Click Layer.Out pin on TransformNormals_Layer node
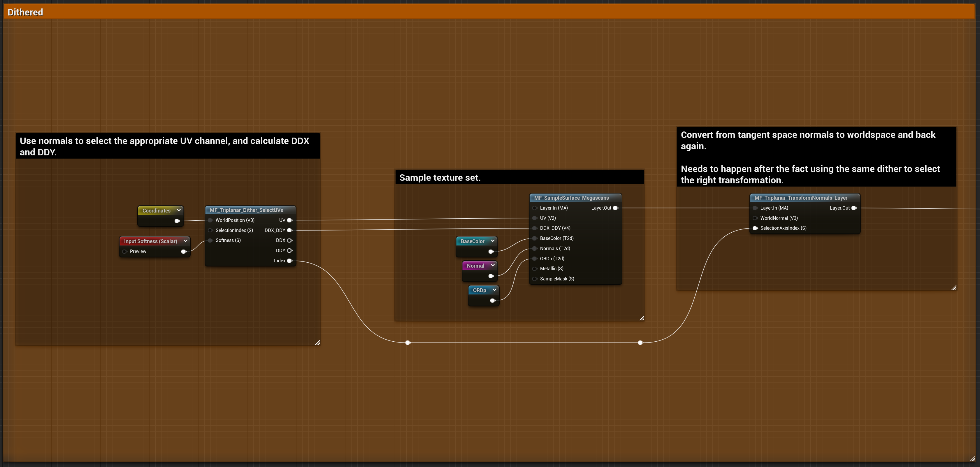 (x=854, y=208)
